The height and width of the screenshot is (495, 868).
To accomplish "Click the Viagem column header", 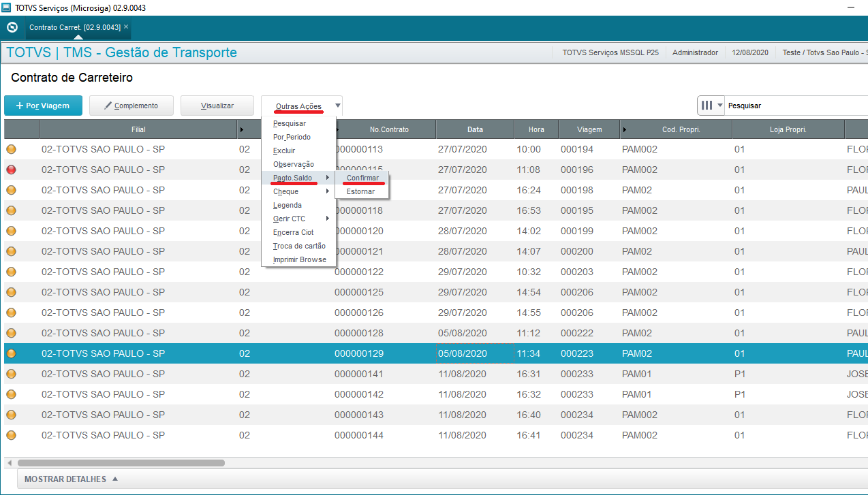I will click(x=589, y=129).
